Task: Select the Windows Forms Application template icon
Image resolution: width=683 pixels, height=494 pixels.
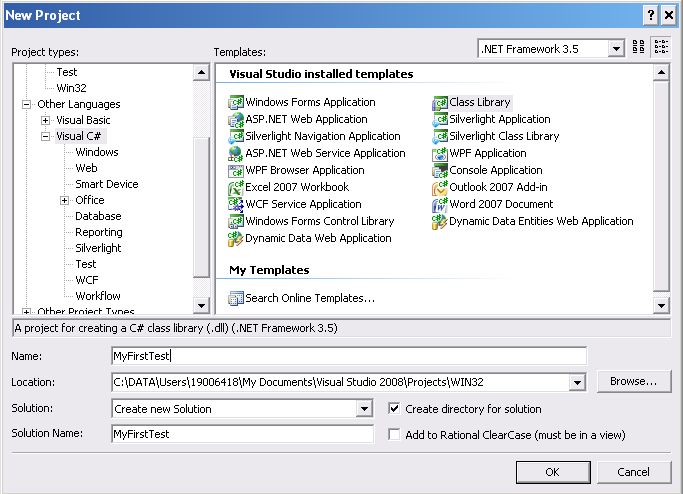Action: (x=236, y=103)
